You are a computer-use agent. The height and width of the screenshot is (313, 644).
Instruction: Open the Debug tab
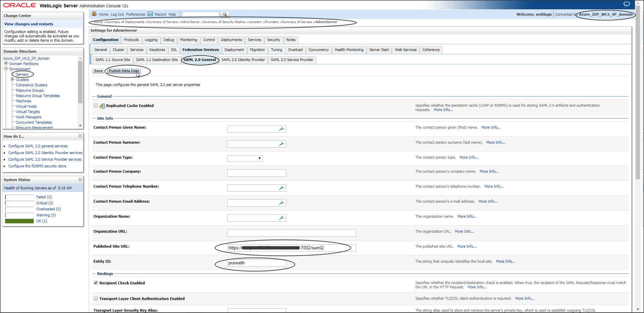coord(169,40)
